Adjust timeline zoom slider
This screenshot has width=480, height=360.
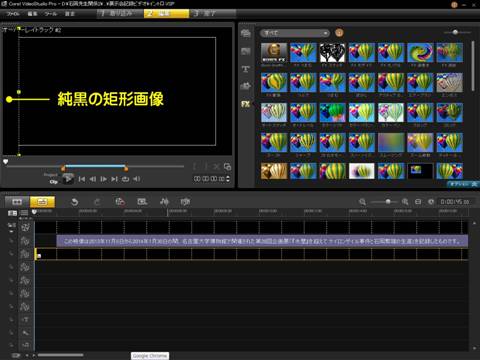(x=384, y=202)
